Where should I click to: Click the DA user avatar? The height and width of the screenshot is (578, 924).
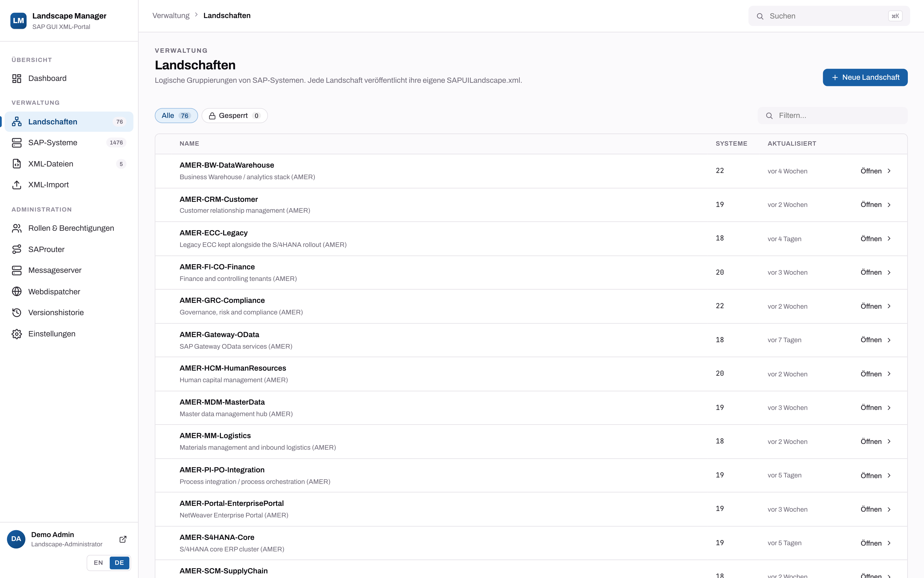(16, 539)
